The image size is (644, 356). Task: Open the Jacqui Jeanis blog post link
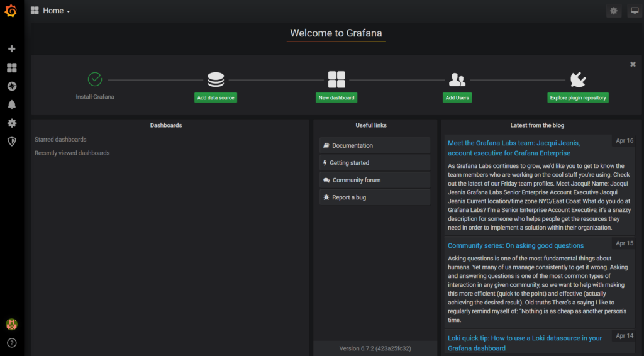point(513,148)
